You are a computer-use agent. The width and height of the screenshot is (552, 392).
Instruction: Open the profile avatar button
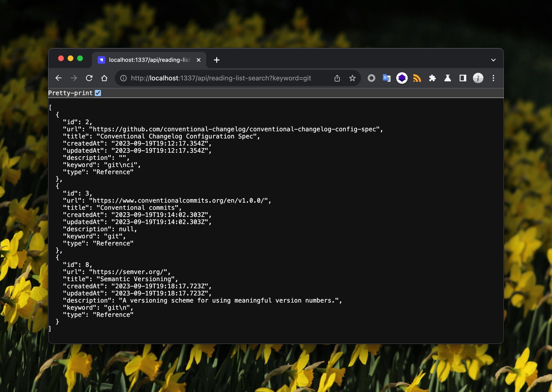(478, 78)
